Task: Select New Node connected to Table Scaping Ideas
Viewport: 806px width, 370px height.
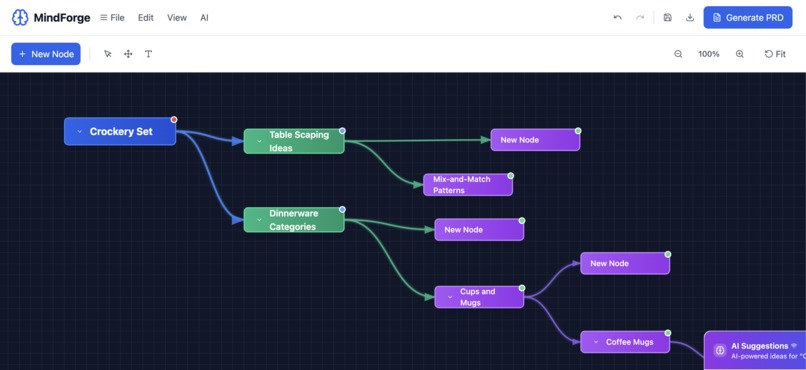Action: coord(535,140)
